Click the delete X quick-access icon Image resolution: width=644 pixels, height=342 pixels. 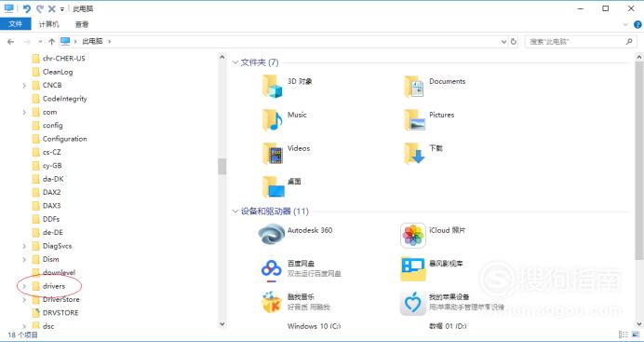click(x=52, y=8)
